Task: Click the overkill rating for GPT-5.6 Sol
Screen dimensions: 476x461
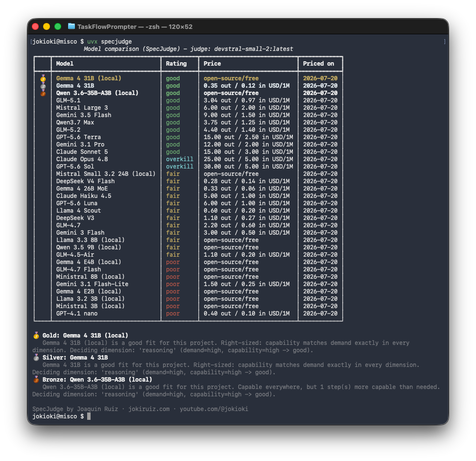Action: pyautogui.click(x=179, y=167)
